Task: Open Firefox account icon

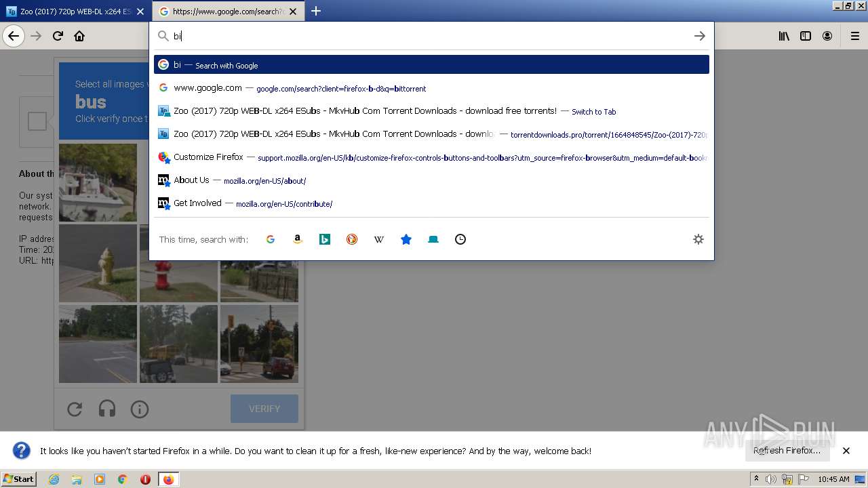Action: 827,36
